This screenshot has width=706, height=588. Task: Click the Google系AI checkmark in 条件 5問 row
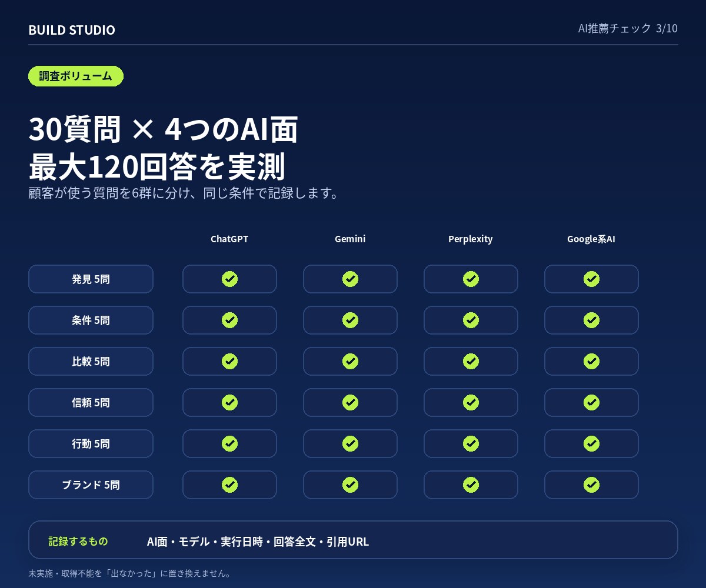(x=591, y=320)
